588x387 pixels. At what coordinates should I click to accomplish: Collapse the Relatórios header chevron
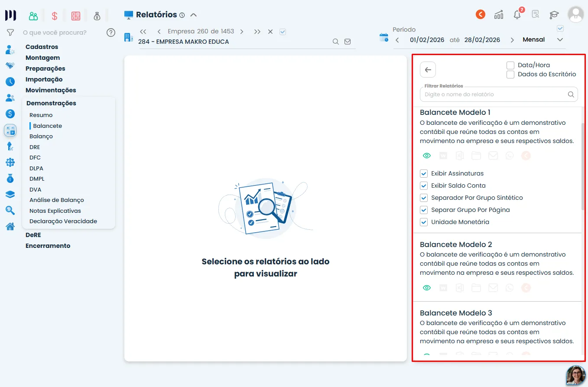click(194, 15)
